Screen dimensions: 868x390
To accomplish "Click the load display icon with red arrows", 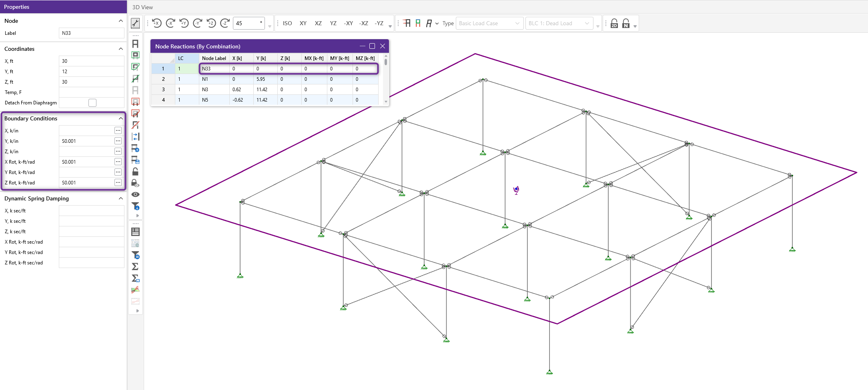I will point(407,23).
